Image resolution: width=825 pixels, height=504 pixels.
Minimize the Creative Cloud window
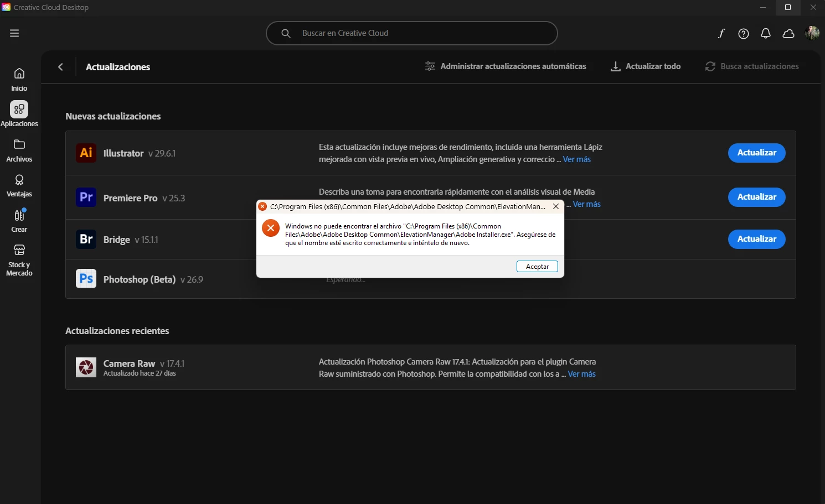point(762,7)
